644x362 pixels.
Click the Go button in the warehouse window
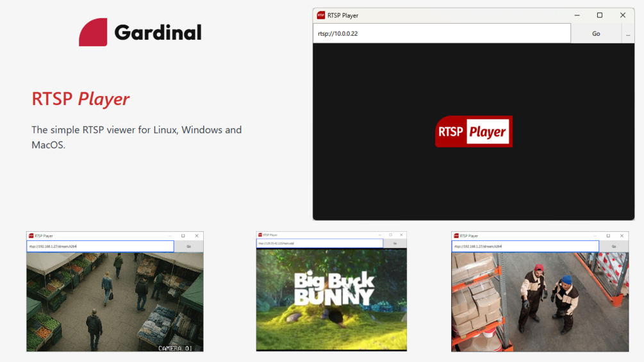tap(614, 246)
